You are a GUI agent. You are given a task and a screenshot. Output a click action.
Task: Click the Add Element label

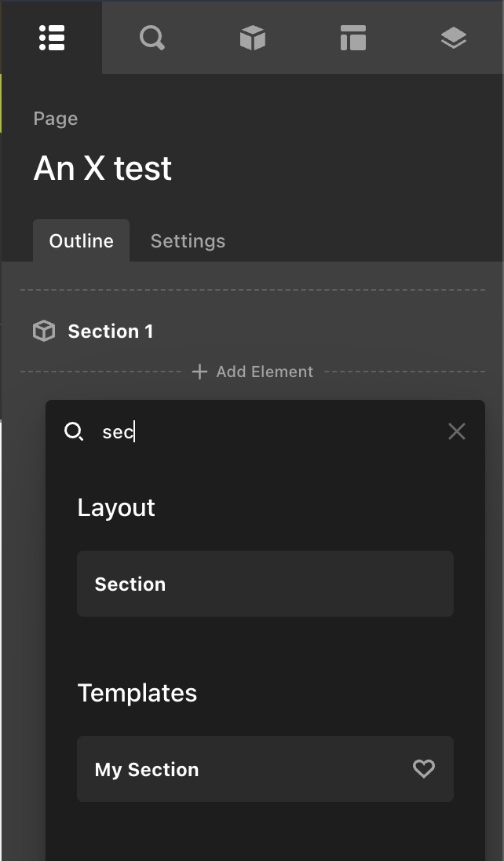265,372
